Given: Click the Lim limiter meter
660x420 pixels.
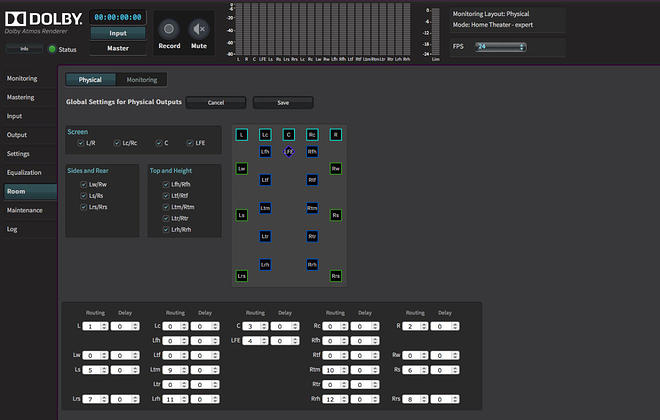Looking at the screenshot, I should tap(434, 30).
